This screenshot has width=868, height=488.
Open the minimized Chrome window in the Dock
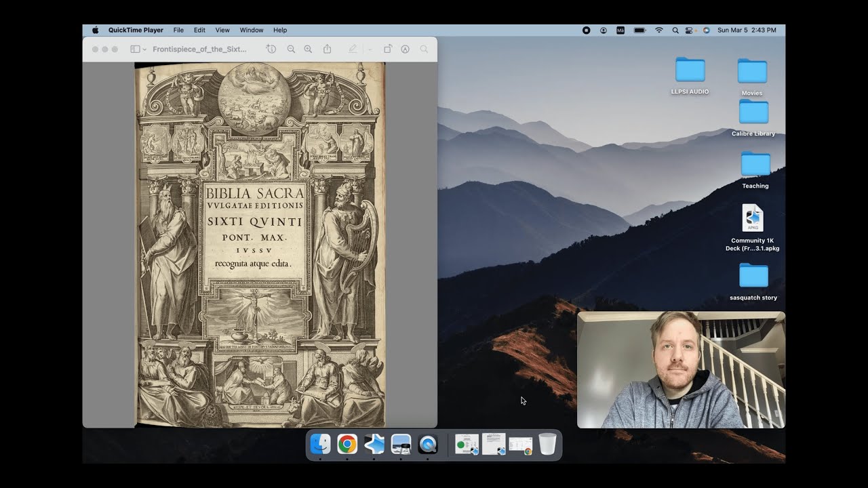point(520,445)
